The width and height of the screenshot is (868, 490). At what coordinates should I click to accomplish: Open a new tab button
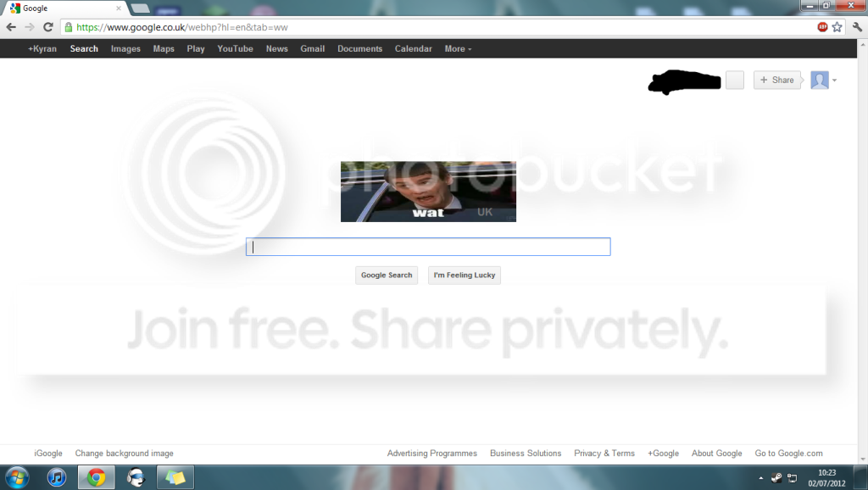pos(140,8)
